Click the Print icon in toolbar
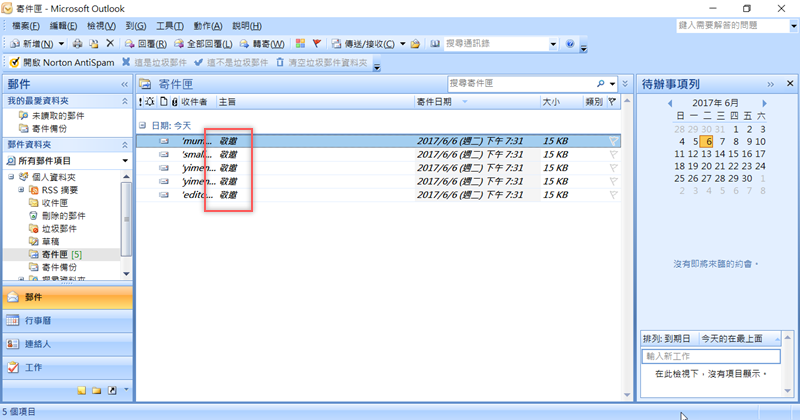This screenshot has height=420, width=800. pos(77,44)
